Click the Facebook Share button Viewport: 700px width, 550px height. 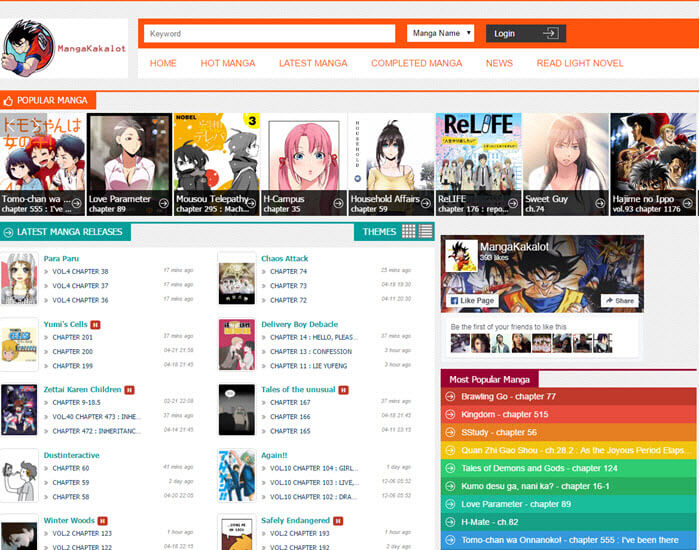tap(620, 300)
